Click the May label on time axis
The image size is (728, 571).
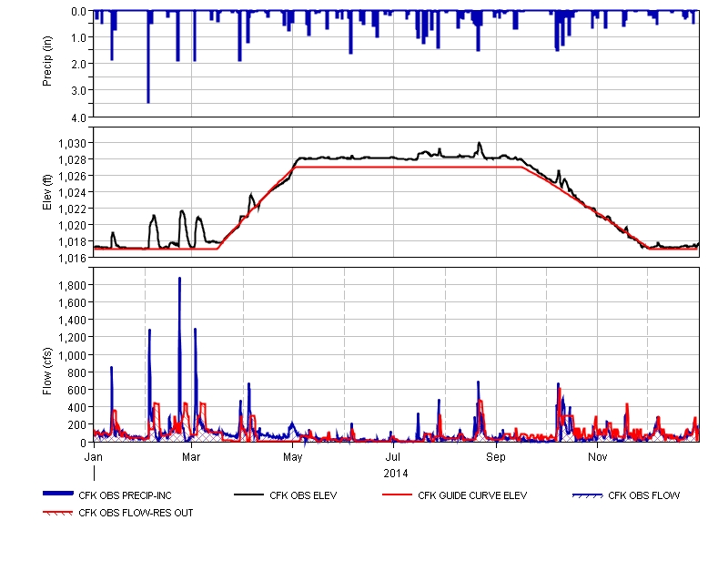tap(292, 456)
